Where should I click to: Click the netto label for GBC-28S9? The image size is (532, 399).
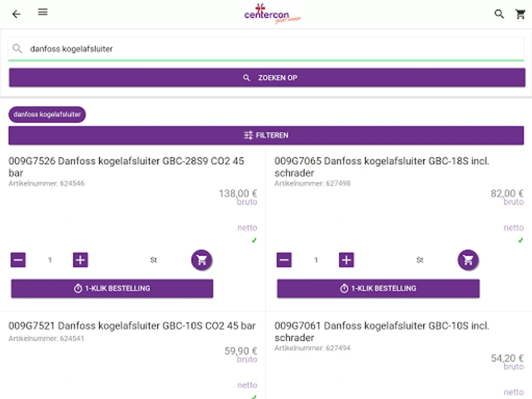[x=247, y=228]
